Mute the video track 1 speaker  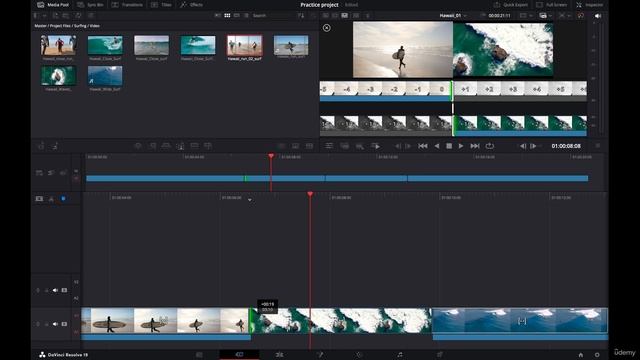[55, 324]
